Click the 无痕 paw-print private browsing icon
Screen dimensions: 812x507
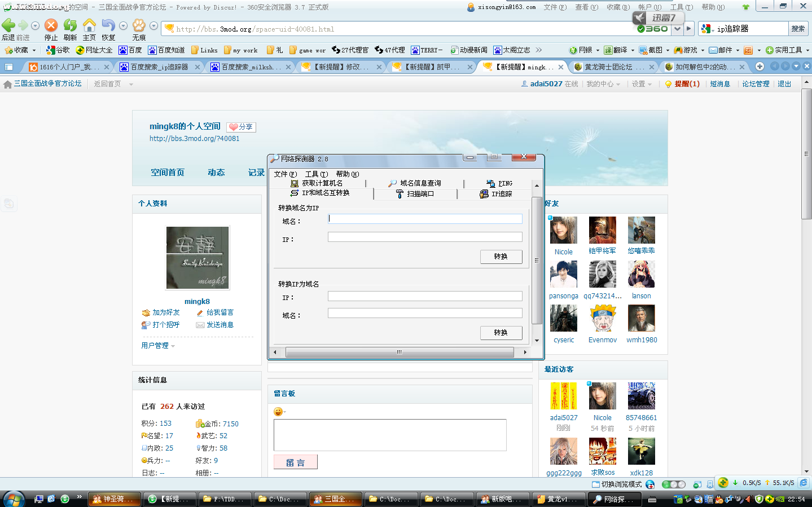pyautogui.click(x=139, y=25)
